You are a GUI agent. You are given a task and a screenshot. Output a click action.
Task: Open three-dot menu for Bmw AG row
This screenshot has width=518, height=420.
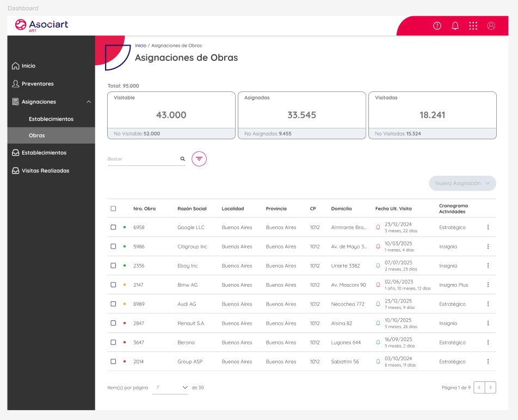488,285
